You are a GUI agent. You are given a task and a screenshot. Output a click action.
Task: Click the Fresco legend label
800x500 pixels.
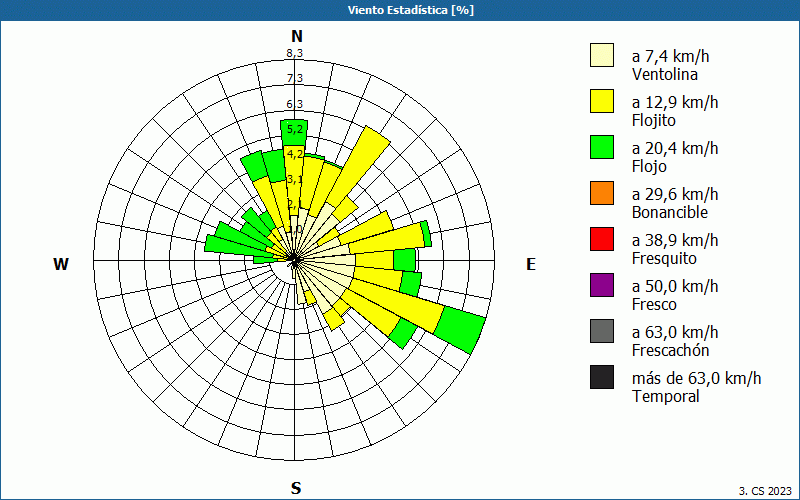(654, 305)
